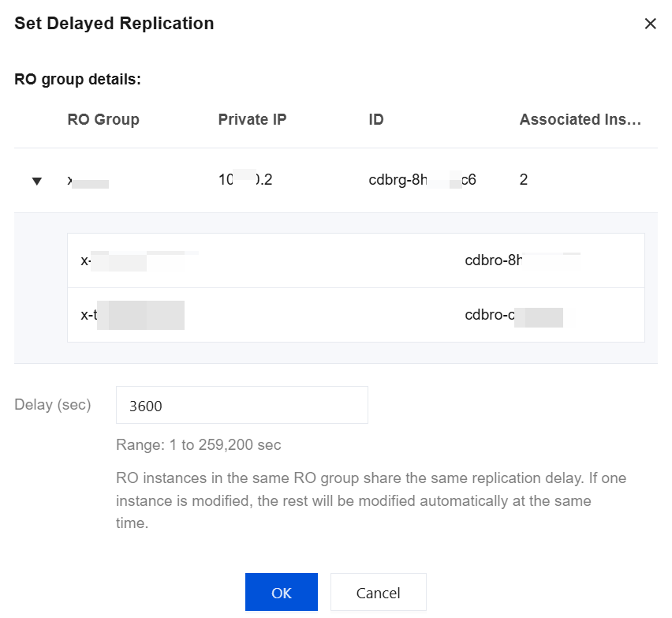Close the Set Delayed Replication dialog
Screen dimensions: 672x618
pos(650,24)
